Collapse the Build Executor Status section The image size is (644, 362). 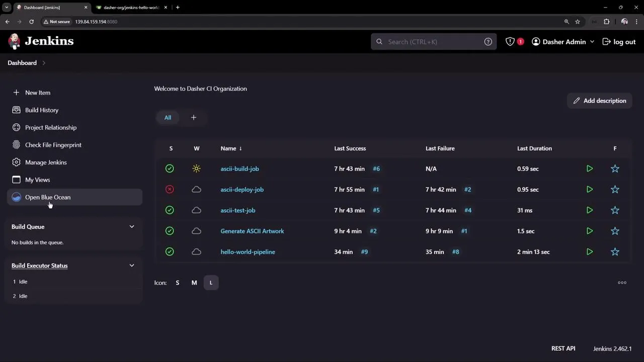pos(131,265)
